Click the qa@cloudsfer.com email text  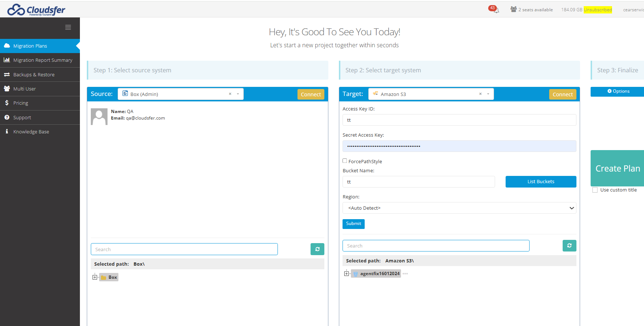145,118
